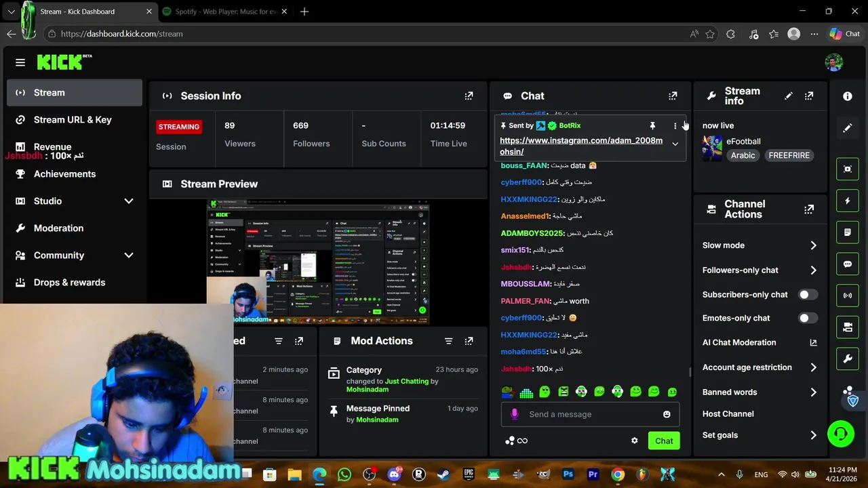Open Banned words settings
The height and width of the screenshot is (488, 868).
[759, 392]
